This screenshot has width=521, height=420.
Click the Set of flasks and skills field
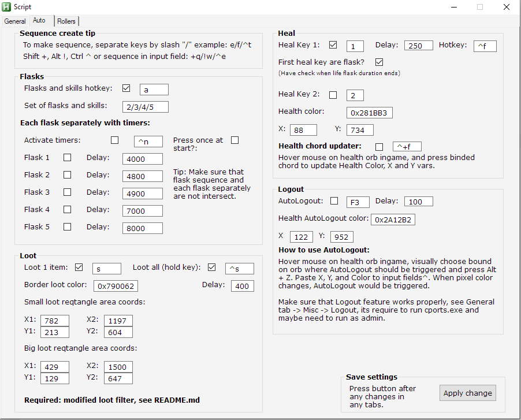(x=146, y=107)
